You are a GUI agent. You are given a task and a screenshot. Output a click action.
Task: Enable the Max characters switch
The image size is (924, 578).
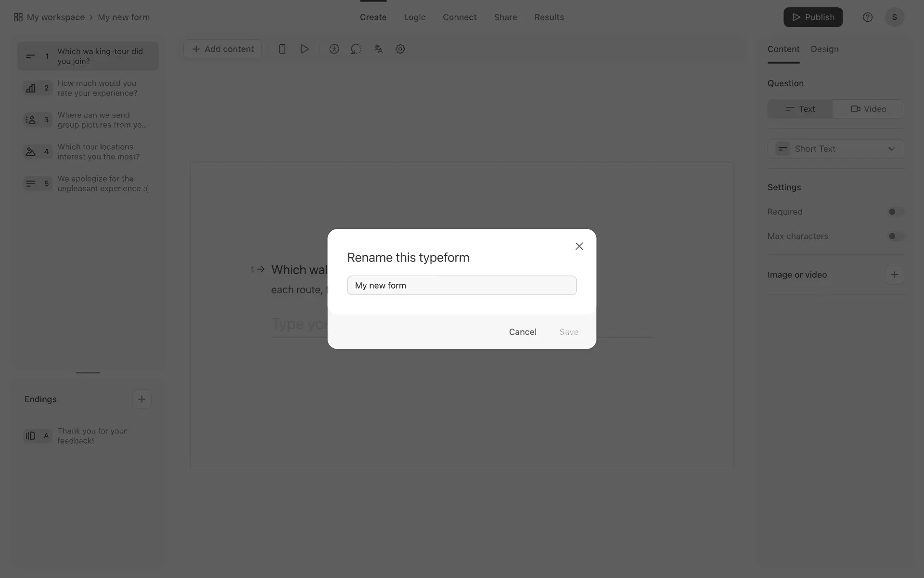click(896, 236)
